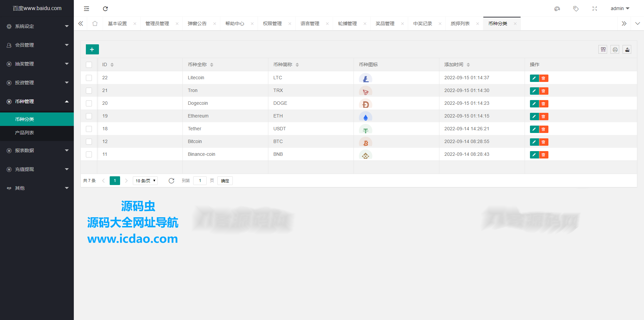Check the box for Binance-coin row
The height and width of the screenshot is (320, 644).
[89, 154]
